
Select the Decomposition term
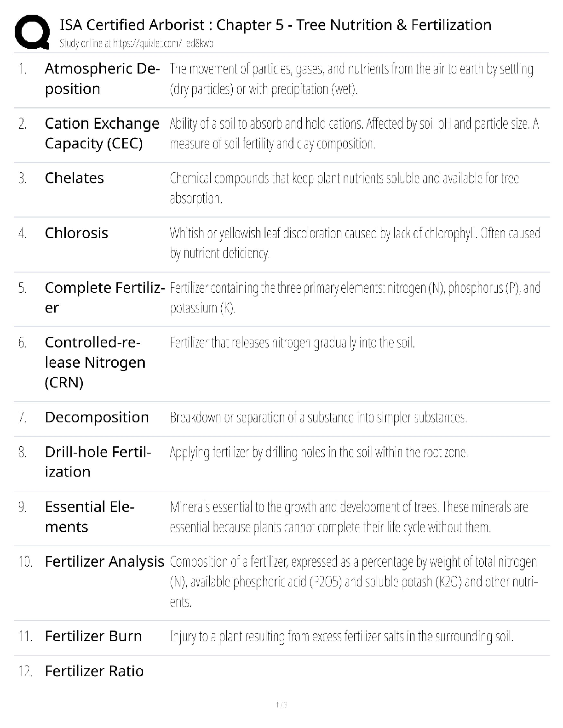pos(97,417)
